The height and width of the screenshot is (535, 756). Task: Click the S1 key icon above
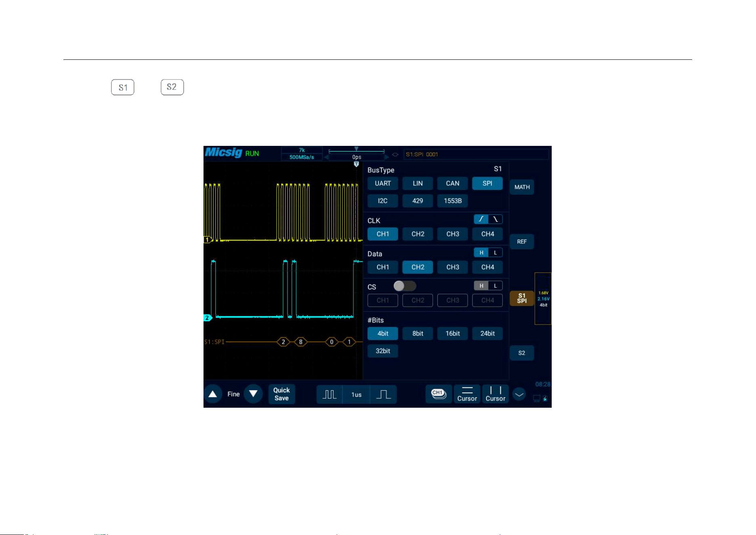(x=123, y=87)
